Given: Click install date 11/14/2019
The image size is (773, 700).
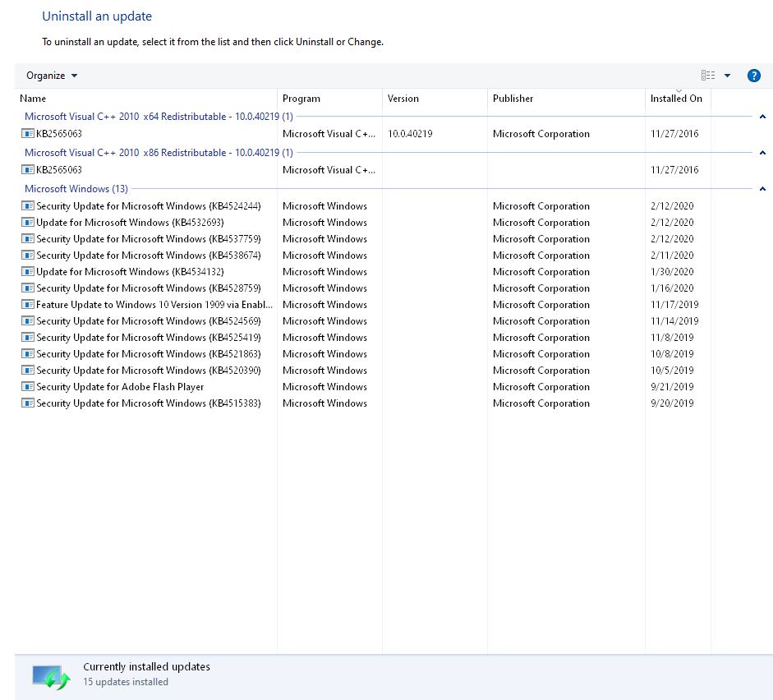Looking at the screenshot, I should (674, 321).
